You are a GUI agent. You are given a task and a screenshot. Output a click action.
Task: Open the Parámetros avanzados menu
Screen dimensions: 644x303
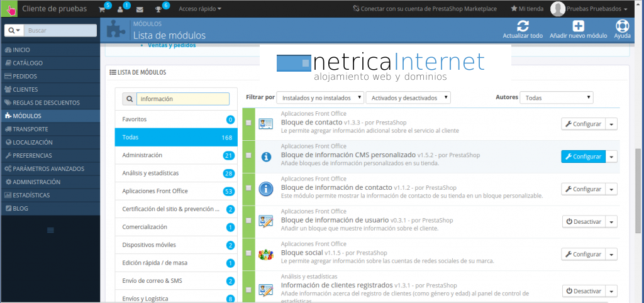(x=50, y=168)
